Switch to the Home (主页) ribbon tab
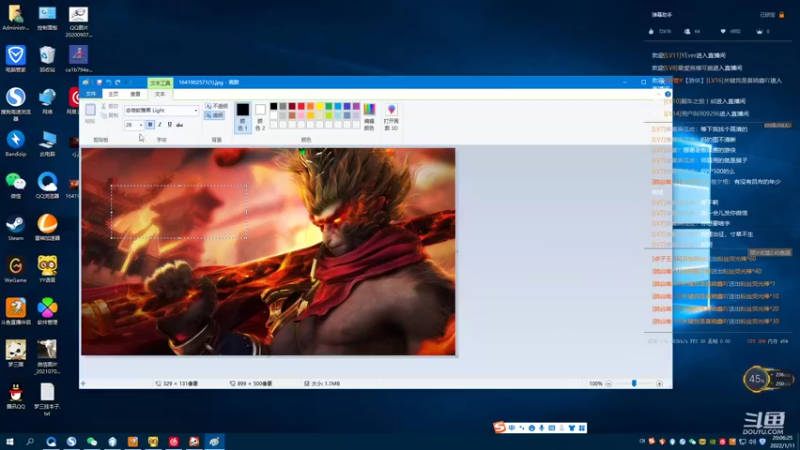800x450 pixels. (x=113, y=94)
